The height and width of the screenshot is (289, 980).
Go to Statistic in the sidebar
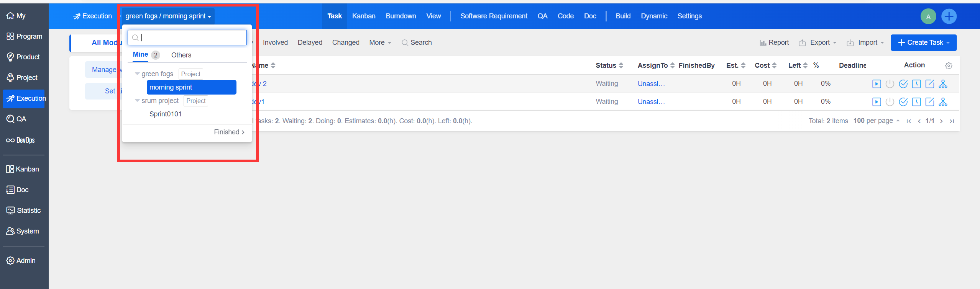(24, 211)
